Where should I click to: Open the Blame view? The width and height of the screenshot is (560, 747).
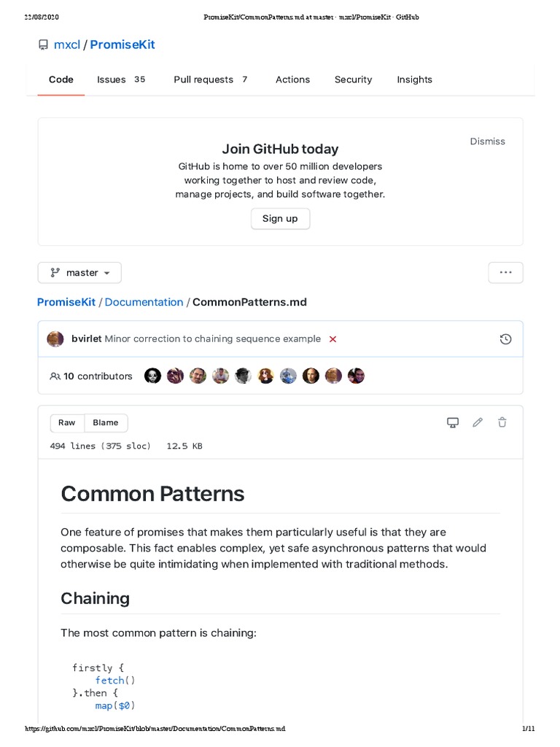tap(106, 422)
